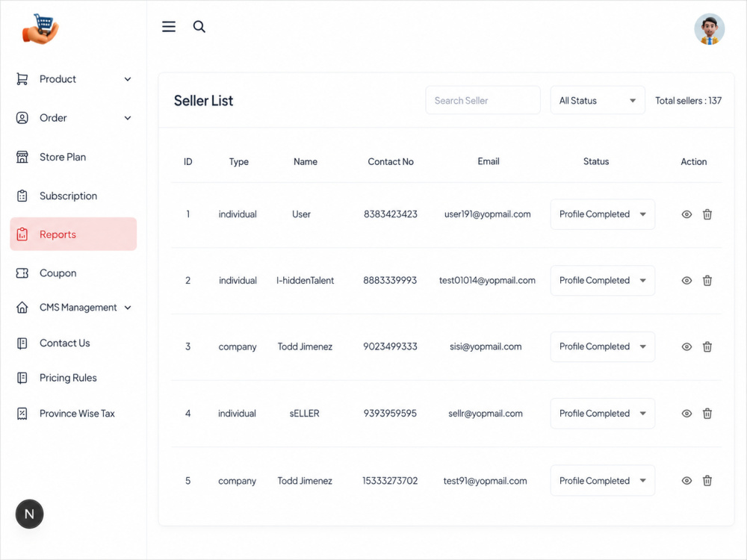
Task: Click the Coupon ticket icon
Action: click(22, 273)
